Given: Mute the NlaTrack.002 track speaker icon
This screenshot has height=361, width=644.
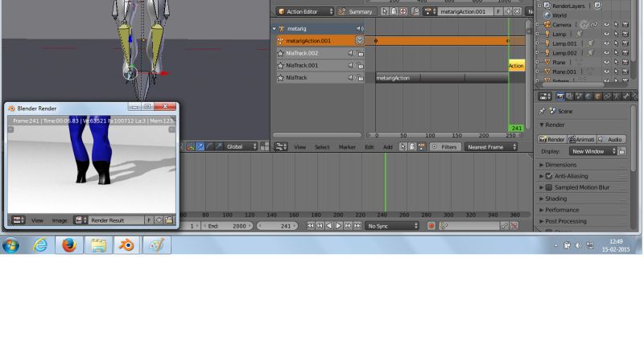Looking at the screenshot, I should click(352, 53).
